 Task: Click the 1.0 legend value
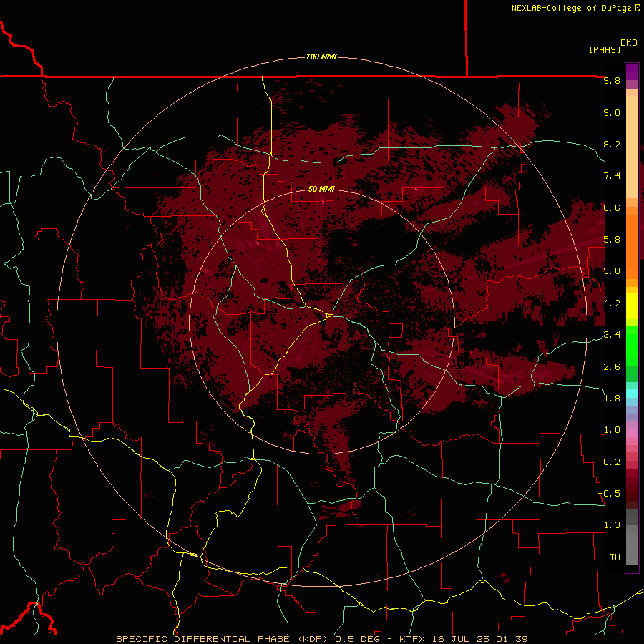click(612, 430)
